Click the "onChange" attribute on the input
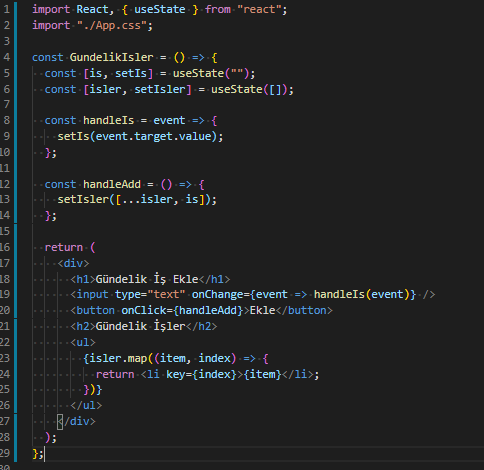The image size is (484, 470). (217, 294)
